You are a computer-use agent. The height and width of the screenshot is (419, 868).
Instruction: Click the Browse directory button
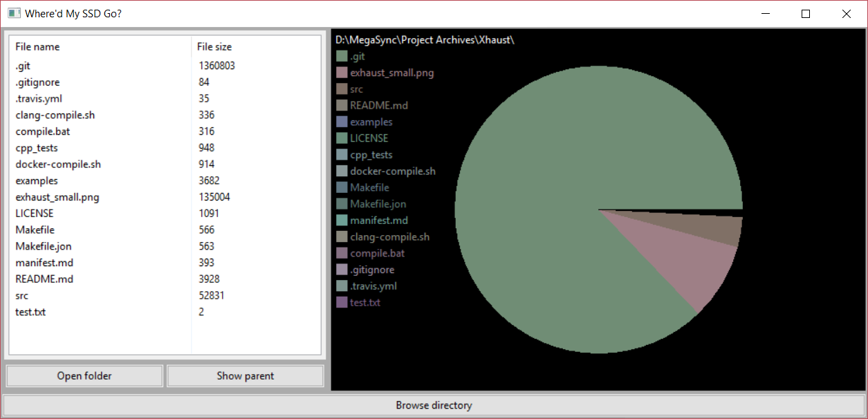coord(434,406)
